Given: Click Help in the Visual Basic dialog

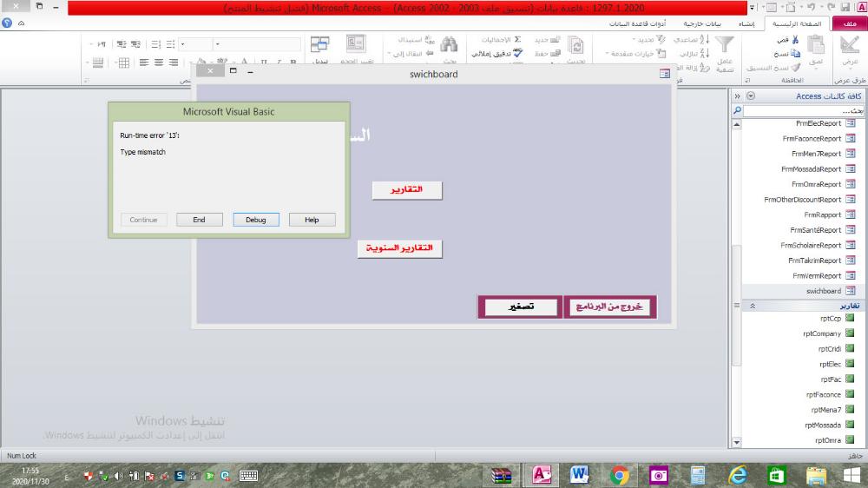Looking at the screenshot, I should pyautogui.click(x=312, y=220).
